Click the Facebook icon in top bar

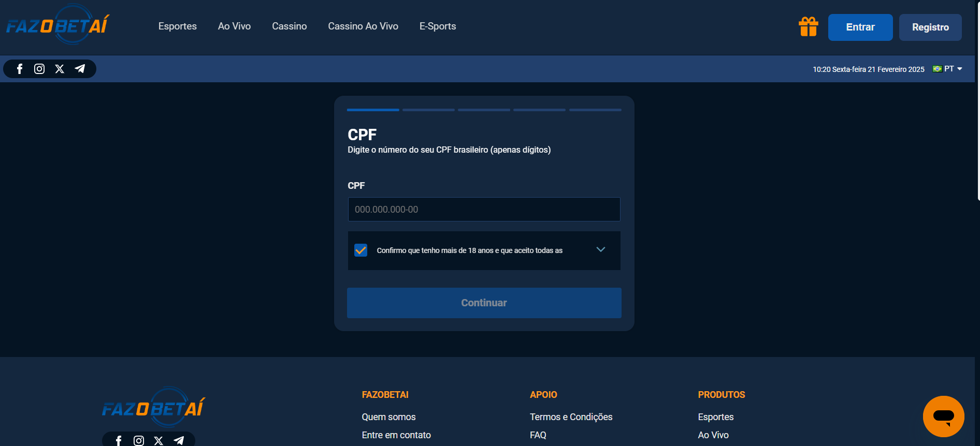tap(20, 69)
